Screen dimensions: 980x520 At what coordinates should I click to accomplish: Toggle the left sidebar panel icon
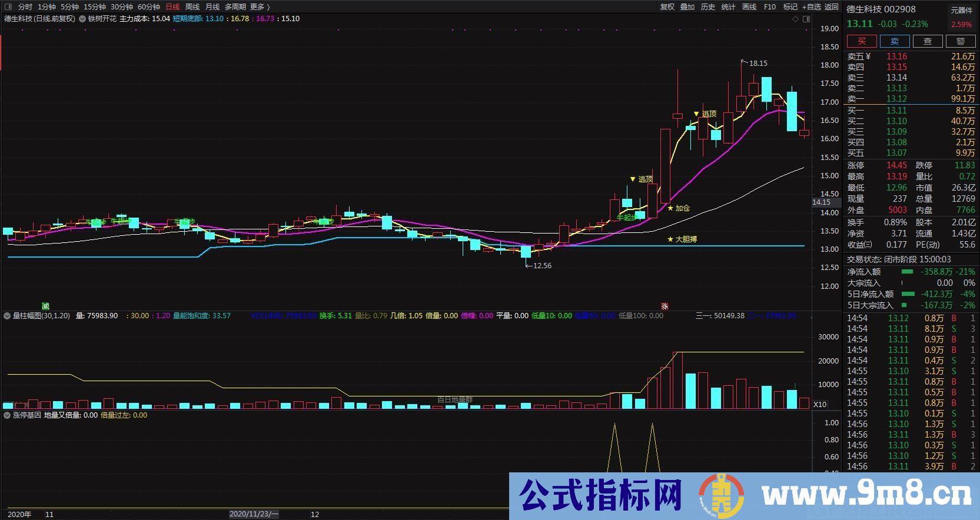point(8,7)
